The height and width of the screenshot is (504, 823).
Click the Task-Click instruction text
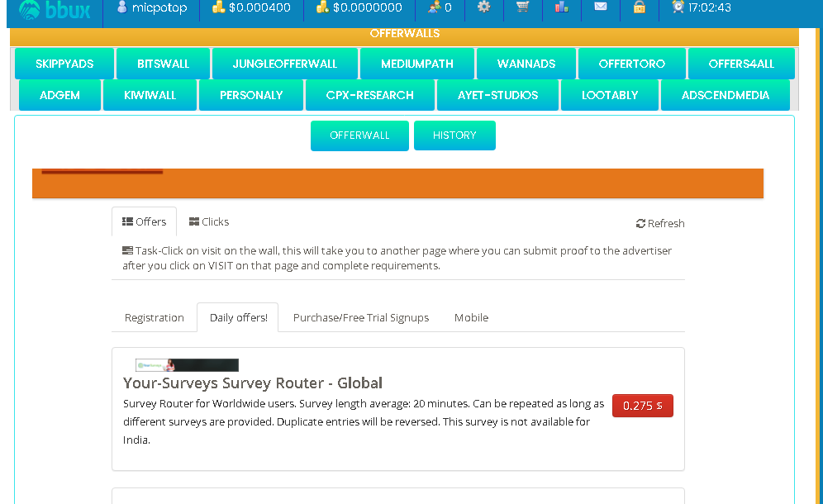[x=397, y=258]
